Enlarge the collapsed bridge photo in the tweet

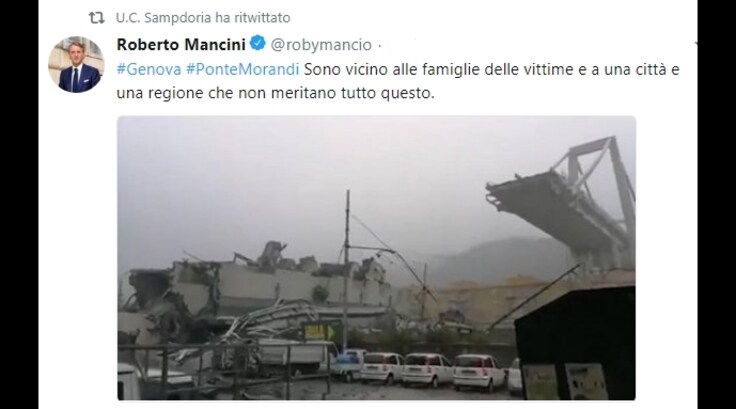pyautogui.click(x=376, y=258)
